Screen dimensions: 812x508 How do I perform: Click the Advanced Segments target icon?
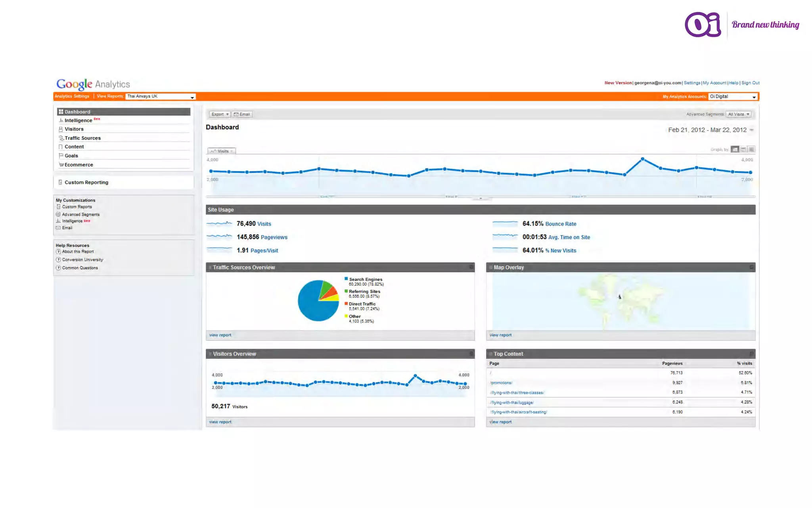tap(58, 214)
